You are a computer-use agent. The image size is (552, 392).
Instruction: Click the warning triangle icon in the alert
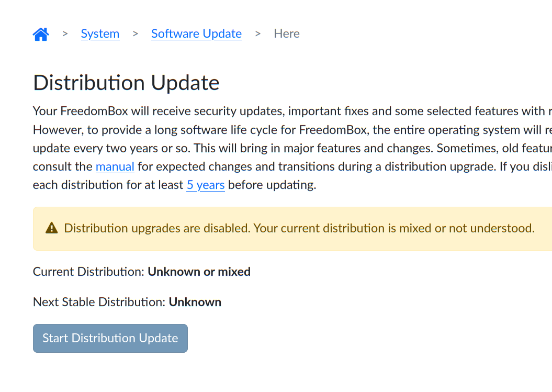tap(51, 228)
